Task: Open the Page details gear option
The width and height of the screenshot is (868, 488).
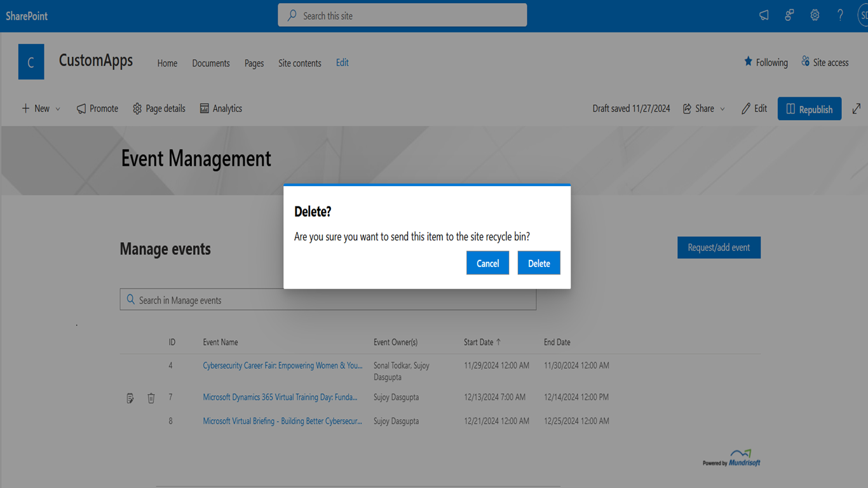Action: (x=159, y=109)
